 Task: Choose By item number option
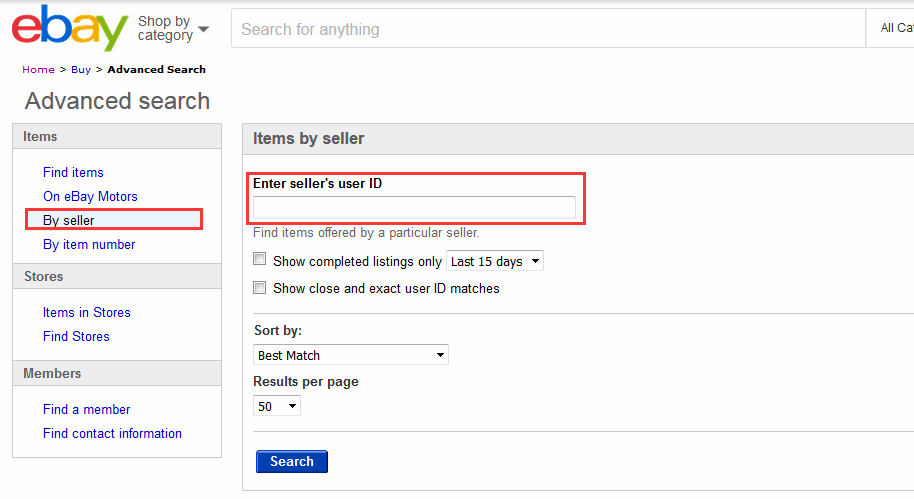click(x=89, y=244)
